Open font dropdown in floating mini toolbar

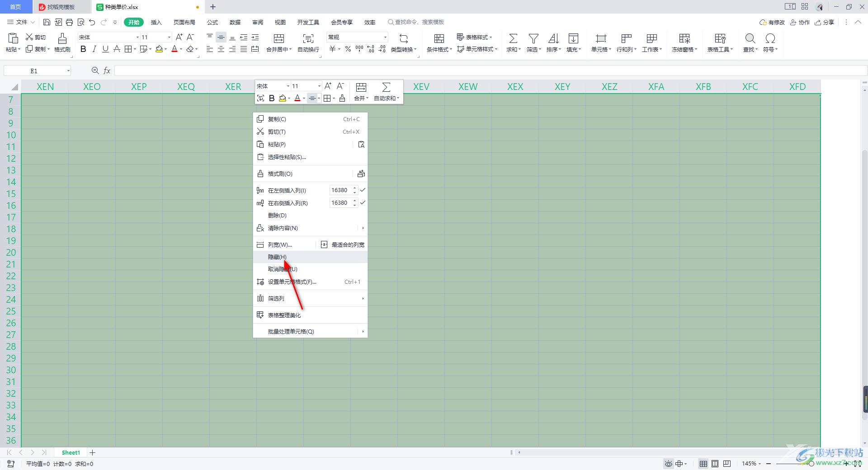288,86
